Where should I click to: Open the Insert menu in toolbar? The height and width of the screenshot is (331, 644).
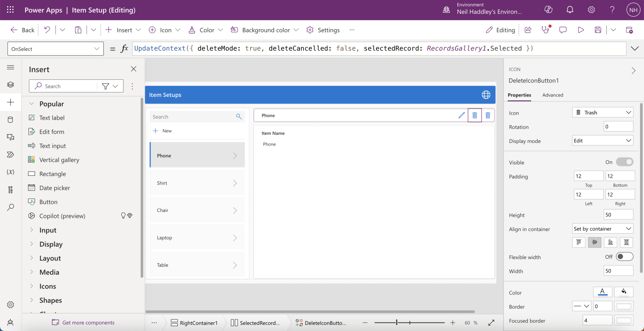coord(123,30)
